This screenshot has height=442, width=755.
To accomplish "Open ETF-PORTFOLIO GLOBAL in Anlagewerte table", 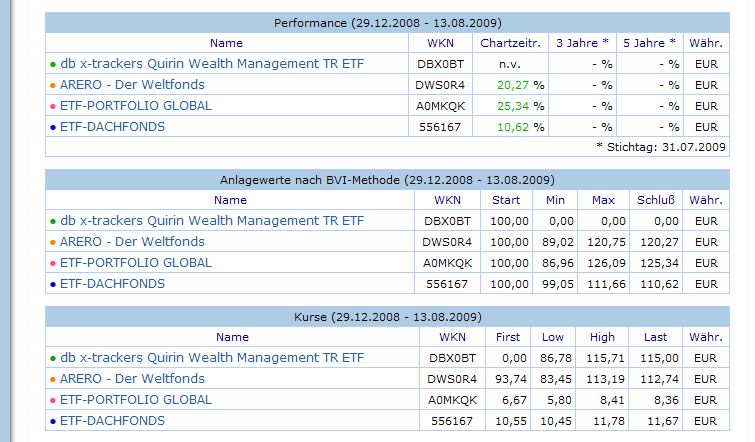I will [x=136, y=262].
